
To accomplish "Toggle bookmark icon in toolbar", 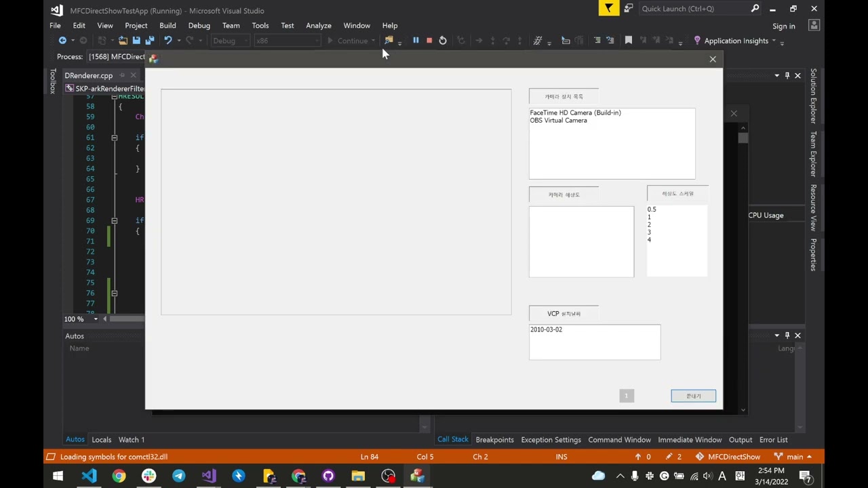I will [x=629, y=41].
